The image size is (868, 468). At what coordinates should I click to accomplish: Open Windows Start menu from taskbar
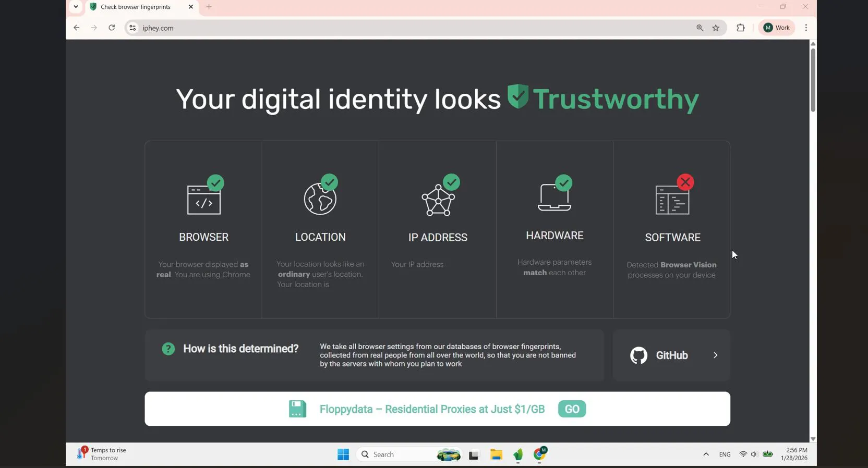point(343,454)
